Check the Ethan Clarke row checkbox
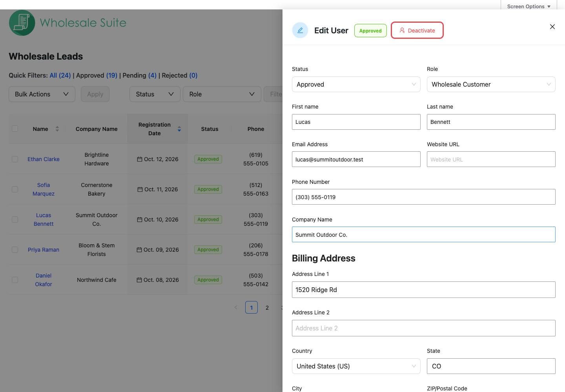 tap(15, 159)
